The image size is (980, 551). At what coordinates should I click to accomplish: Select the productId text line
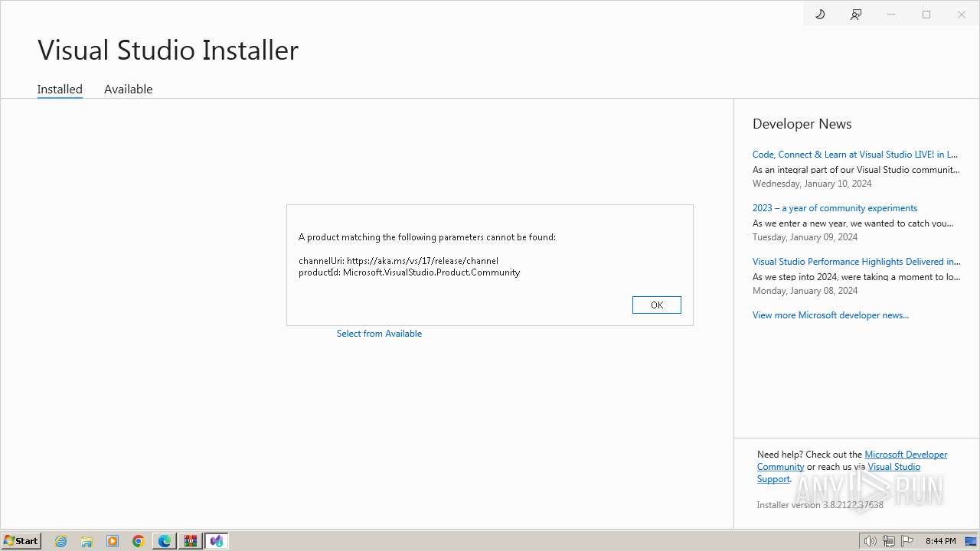[409, 272]
